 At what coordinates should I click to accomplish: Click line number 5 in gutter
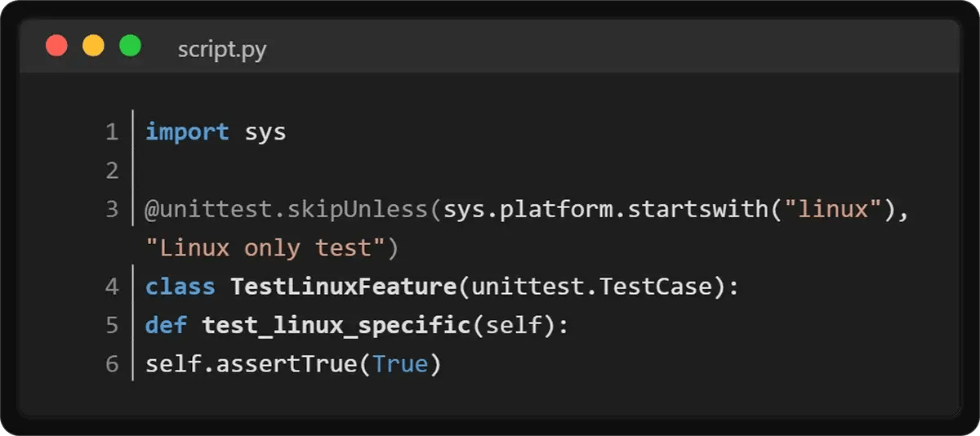[x=112, y=326]
